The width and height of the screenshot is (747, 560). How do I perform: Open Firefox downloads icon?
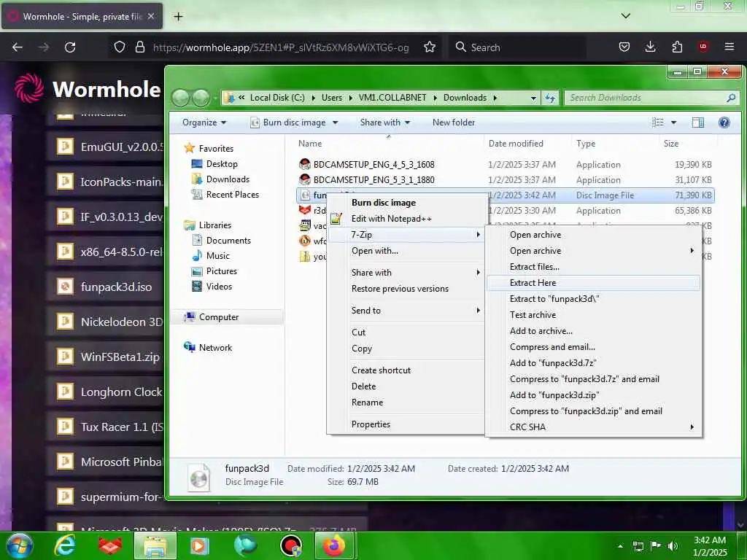coord(650,47)
